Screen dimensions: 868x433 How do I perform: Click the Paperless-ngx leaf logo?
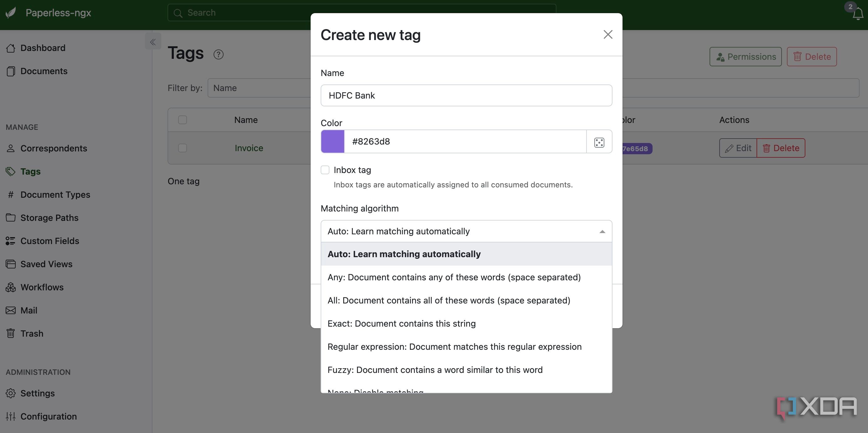pyautogui.click(x=11, y=13)
